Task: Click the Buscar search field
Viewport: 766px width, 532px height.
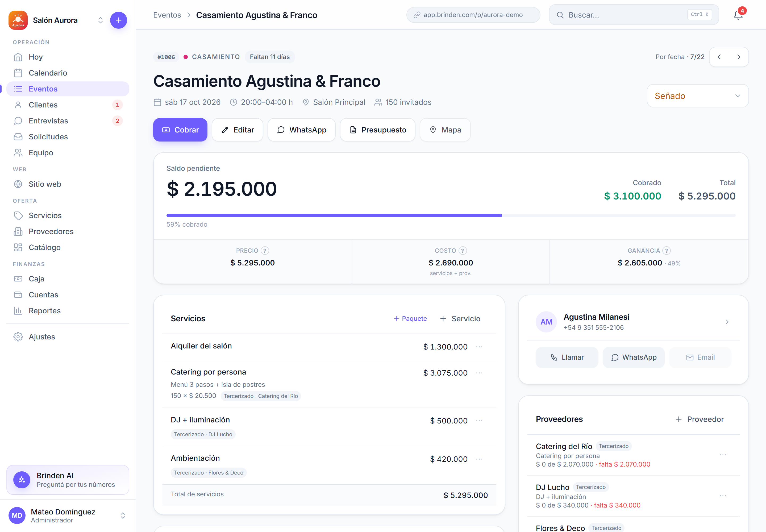Action: 634,15
